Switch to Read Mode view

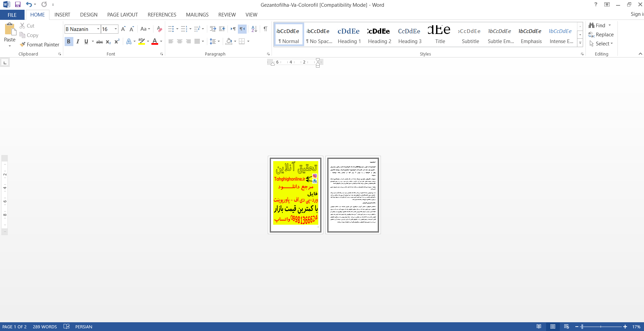coord(539,327)
